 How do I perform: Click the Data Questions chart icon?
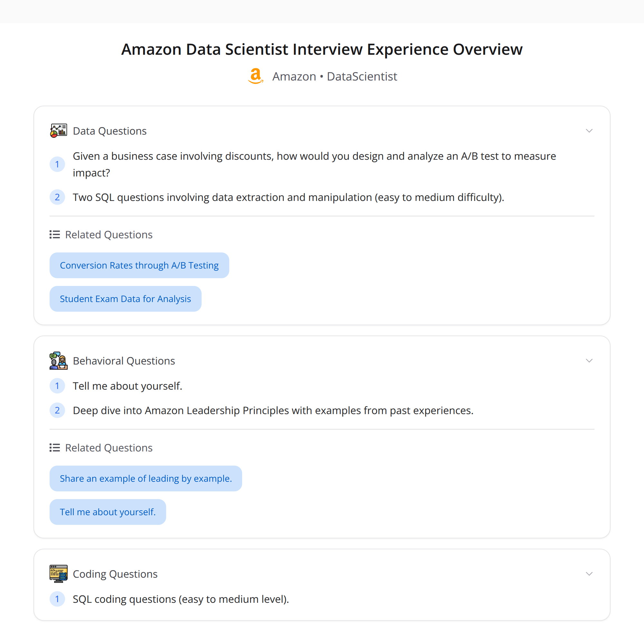coord(58,131)
